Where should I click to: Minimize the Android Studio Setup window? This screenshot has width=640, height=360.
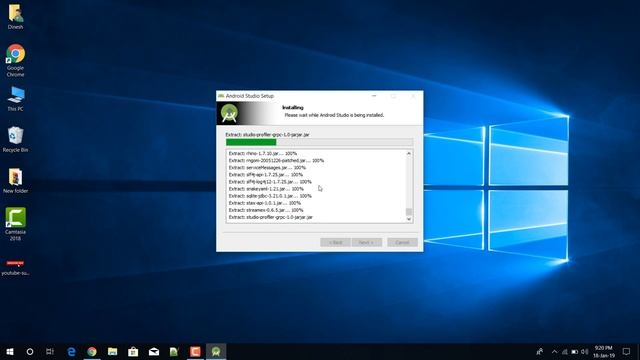point(374,96)
